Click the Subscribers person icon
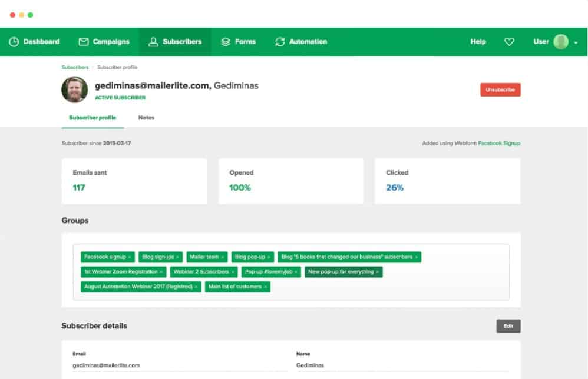This screenshot has height=379, width=588. pos(153,42)
